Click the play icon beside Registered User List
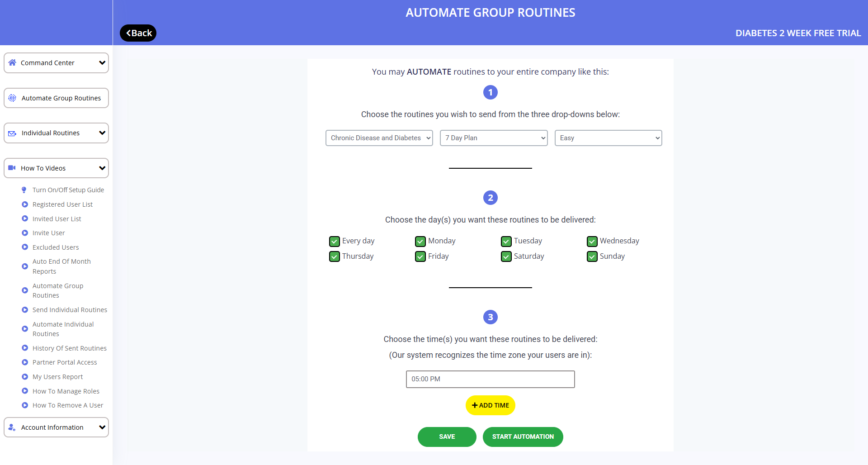The width and height of the screenshot is (868, 465). (x=25, y=204)
